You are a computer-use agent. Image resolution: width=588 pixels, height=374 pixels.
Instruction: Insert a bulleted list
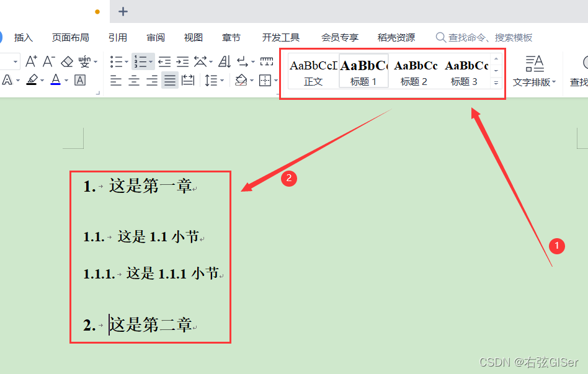[x=116, y=61]
